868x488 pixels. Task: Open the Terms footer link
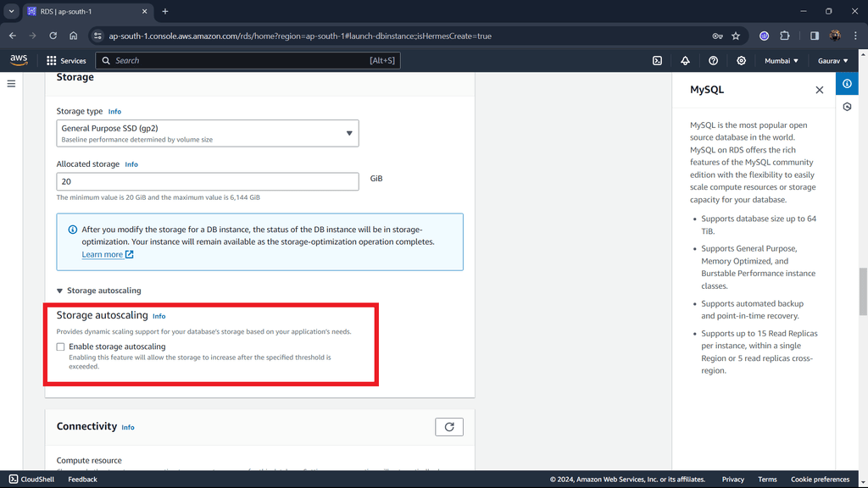[x=767, y=480]
